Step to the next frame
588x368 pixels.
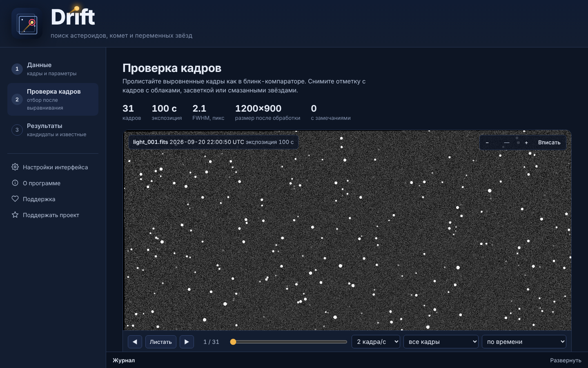[x=187, y=342]
